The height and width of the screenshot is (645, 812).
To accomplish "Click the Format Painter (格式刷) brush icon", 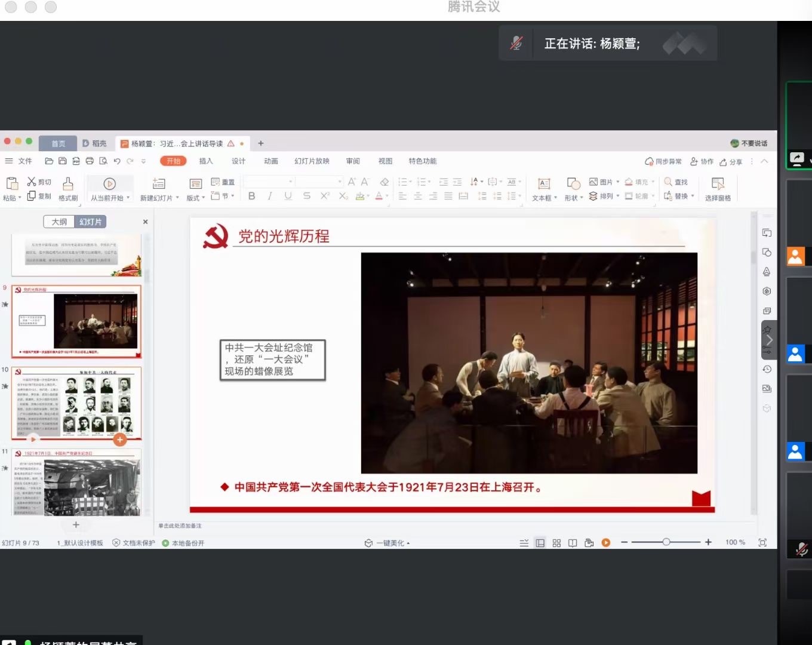I will (68, 183).
